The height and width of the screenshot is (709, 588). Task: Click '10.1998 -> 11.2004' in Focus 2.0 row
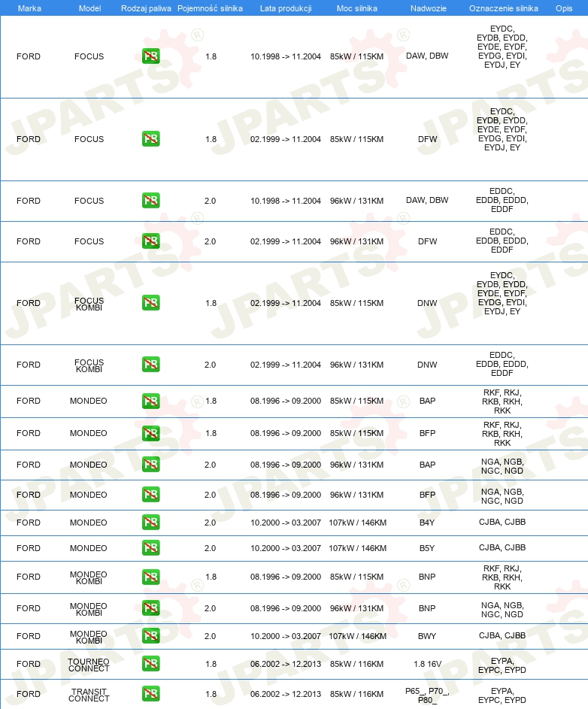click(x=286, y=200)
